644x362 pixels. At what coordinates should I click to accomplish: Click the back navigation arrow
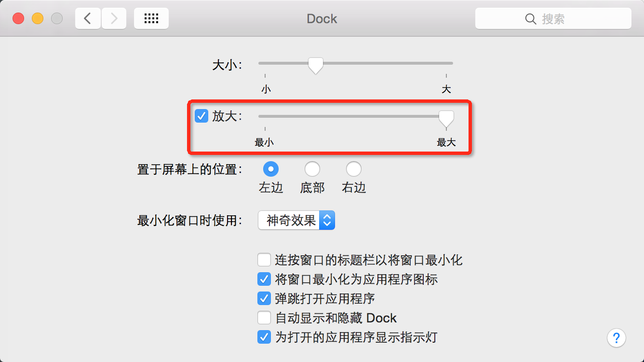[x=88, y=19]
